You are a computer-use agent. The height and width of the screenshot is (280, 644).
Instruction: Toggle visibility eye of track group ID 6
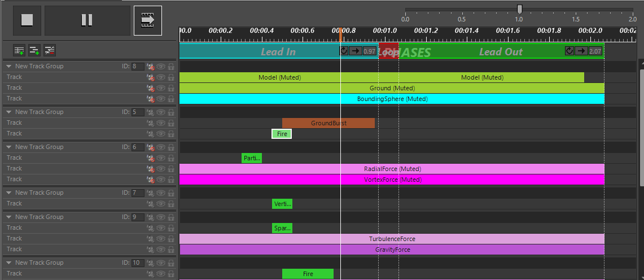tap(161, 147)
